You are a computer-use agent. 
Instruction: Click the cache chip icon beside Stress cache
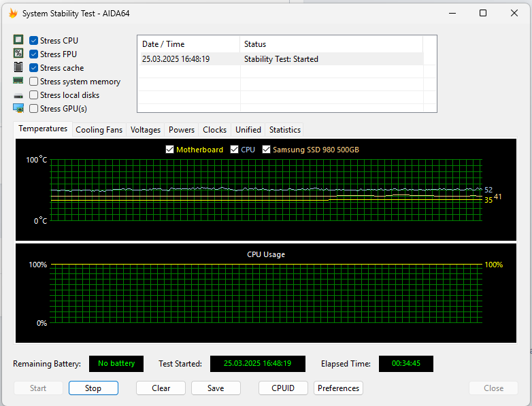(18, 68)
